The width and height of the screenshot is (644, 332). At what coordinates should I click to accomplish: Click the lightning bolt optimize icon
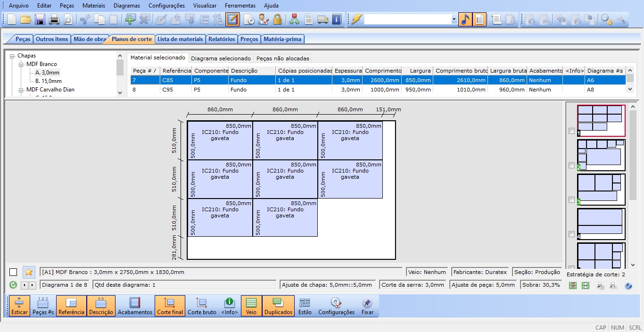coord(356,19)
